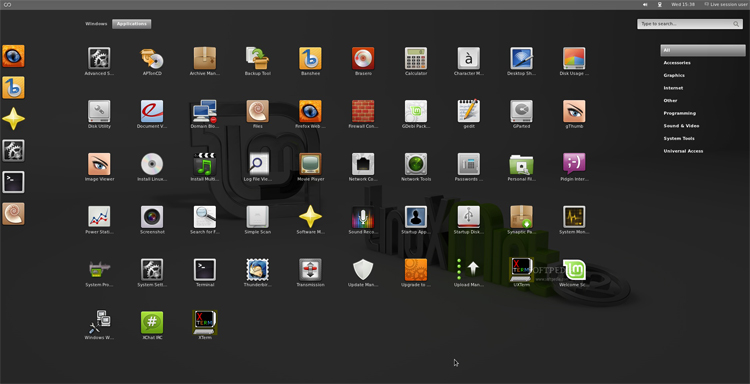Launch Desktop Sharing
Viewport: 750px width, 384px height.
(521, 58)
